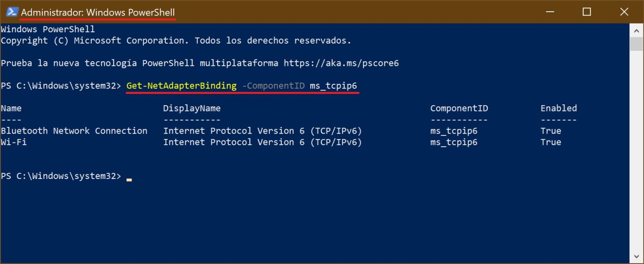Click the scrollbar up arrow

point(637,30)
